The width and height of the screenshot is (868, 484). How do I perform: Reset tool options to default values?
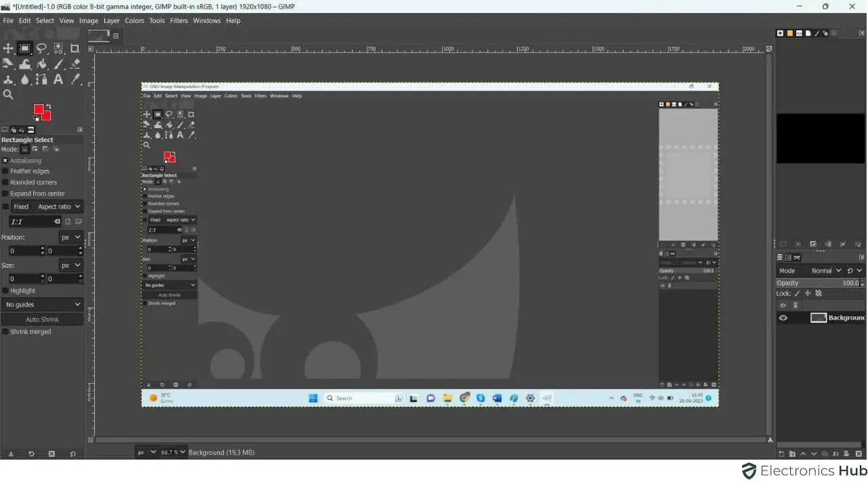click(x=72, y=454)
